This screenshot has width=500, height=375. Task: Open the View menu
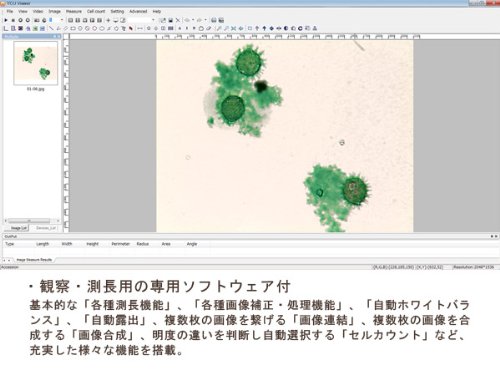23,11
